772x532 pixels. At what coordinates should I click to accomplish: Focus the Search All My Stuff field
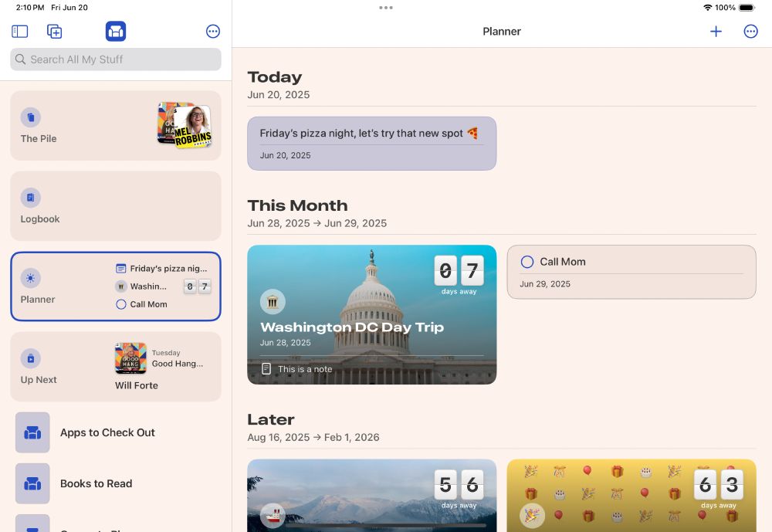coord(116,59)
